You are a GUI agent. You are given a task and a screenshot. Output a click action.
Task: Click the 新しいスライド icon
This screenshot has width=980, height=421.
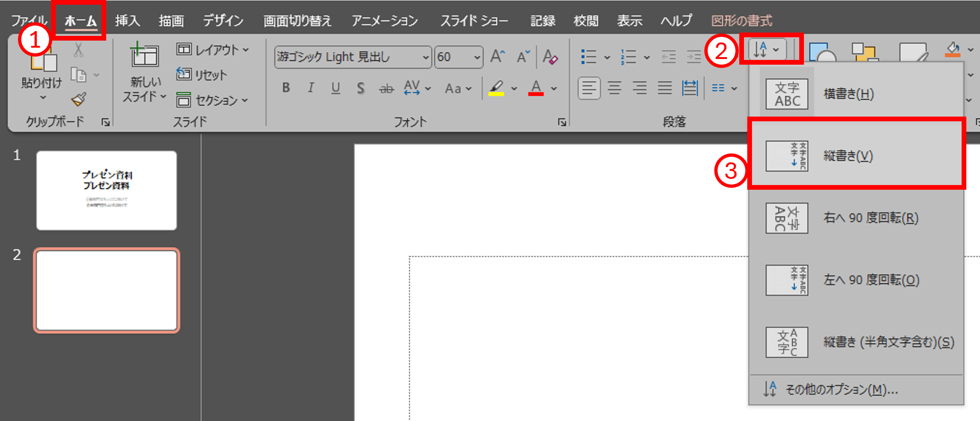point(144,55)
